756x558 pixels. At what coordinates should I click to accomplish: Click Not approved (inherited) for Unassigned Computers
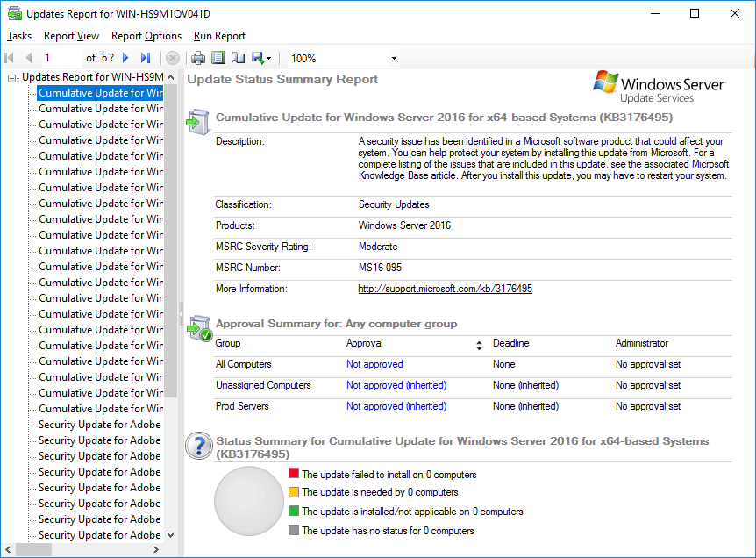396,385
